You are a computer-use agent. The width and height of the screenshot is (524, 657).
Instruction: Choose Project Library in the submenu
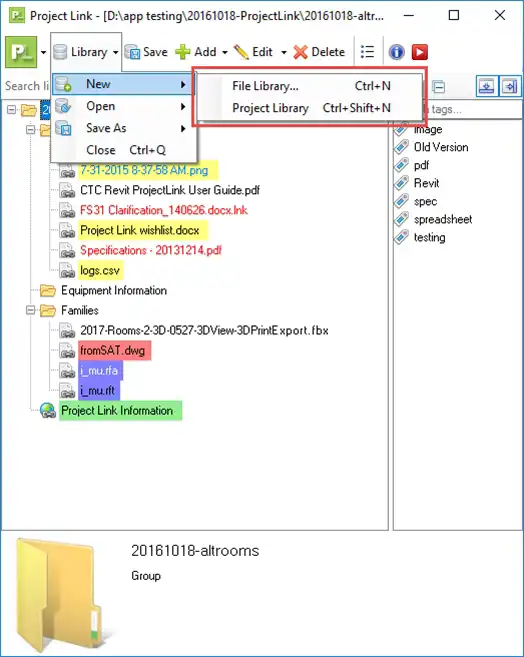click(311, 108)
